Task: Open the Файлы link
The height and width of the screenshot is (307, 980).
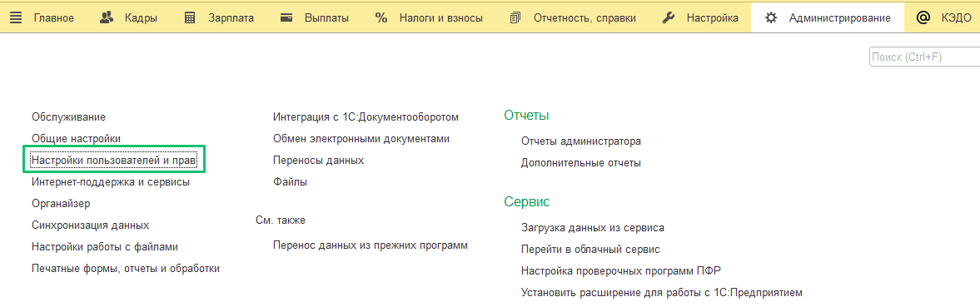Action: coord(290,182)
